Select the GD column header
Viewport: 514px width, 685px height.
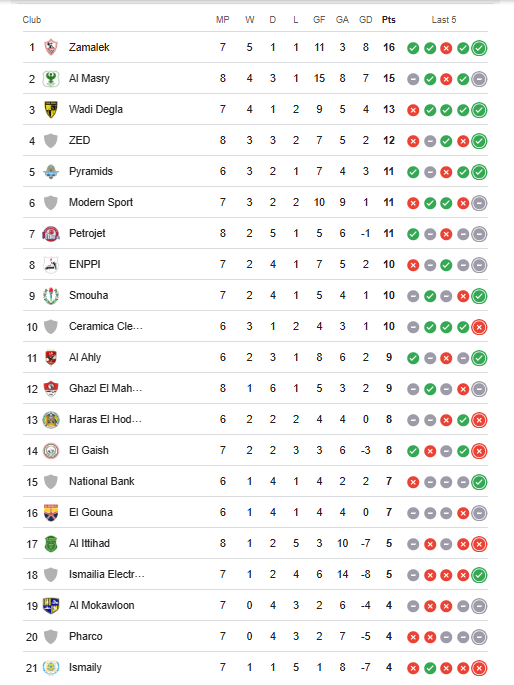(x=366, y=20)
